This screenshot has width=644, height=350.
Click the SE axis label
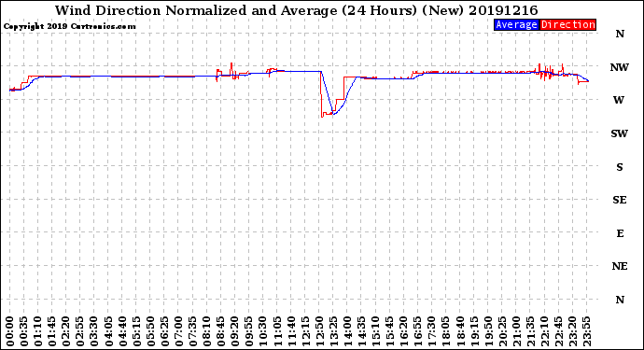[620, 200]
